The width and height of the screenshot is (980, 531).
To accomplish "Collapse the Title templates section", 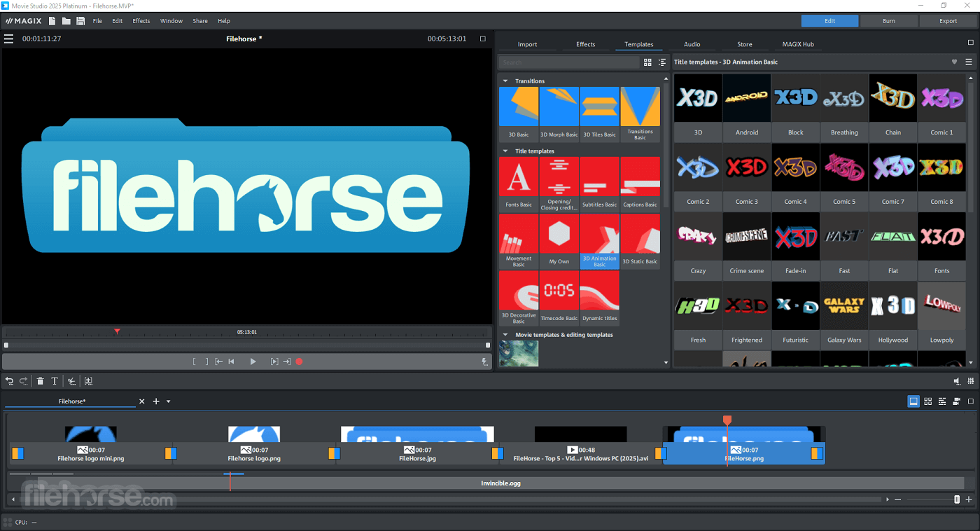I will (505, 151).
